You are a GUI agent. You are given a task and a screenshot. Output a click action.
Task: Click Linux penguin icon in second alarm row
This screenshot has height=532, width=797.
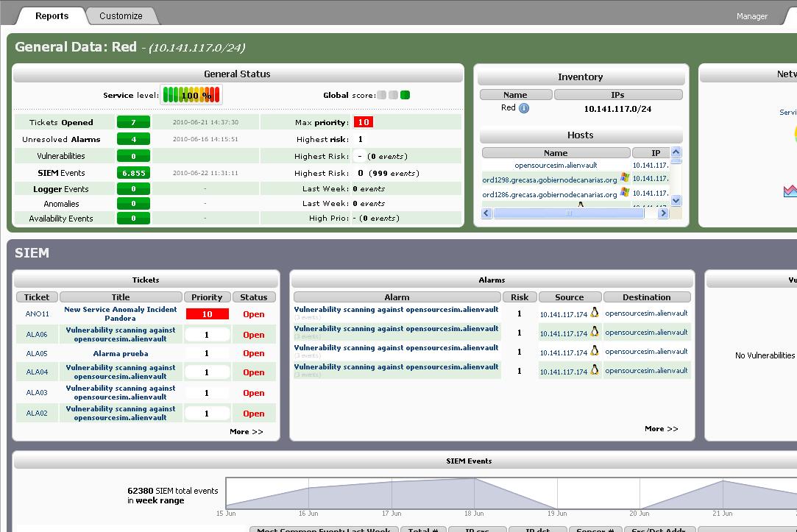tap(595, 332)
